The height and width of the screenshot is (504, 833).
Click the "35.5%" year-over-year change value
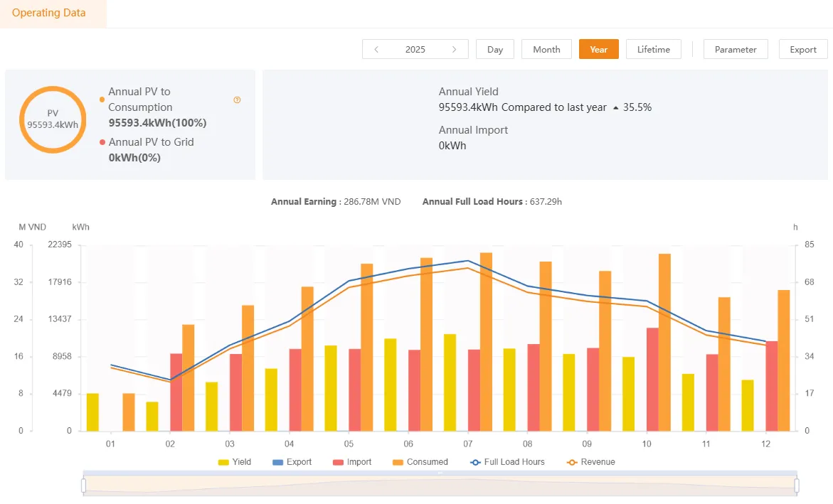637,107
